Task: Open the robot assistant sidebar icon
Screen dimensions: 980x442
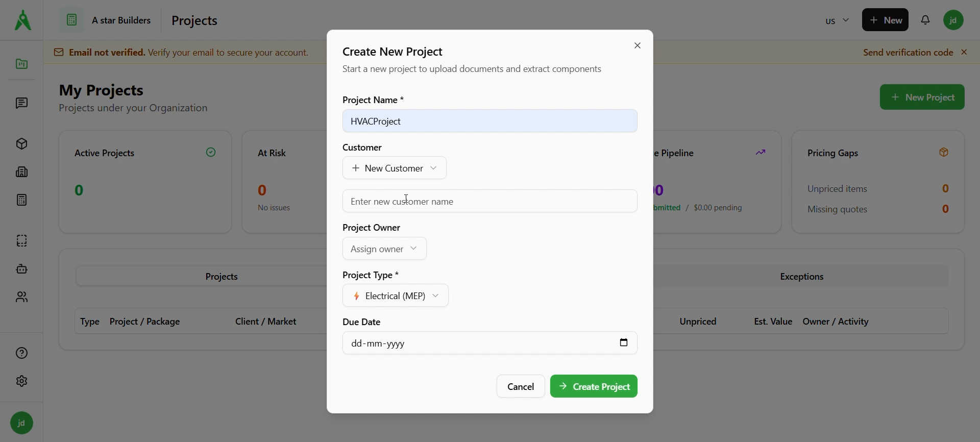Action: 21,269
